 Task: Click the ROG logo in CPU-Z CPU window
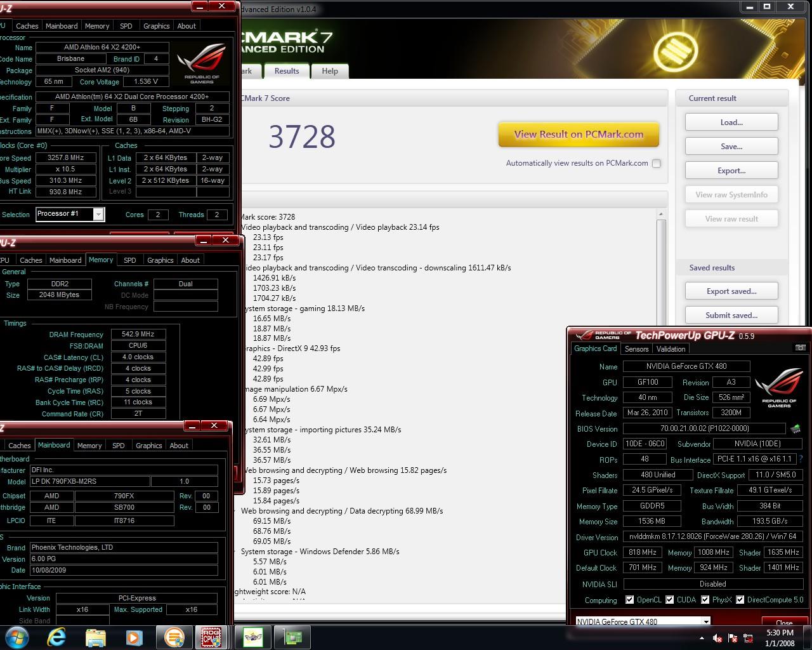(x=202, y=63)
